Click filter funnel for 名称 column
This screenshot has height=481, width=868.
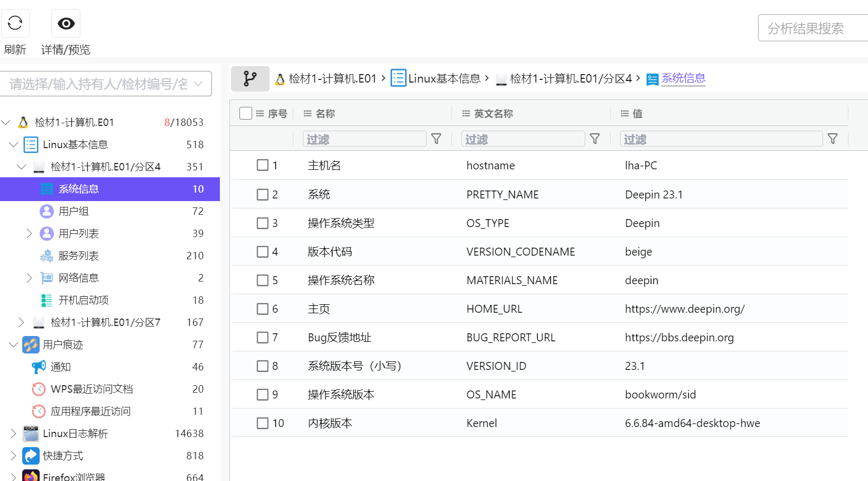436,139
